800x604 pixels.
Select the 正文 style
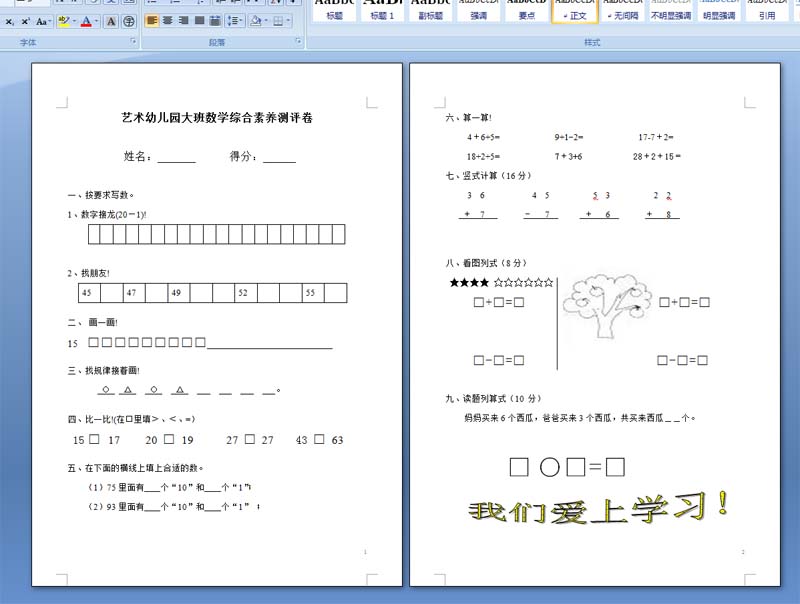click(x=574, y=10)
